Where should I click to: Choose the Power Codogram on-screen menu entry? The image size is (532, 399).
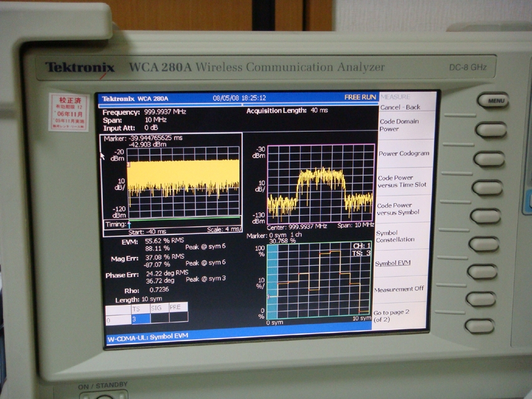pyautogui.click(x=404, y=153)
